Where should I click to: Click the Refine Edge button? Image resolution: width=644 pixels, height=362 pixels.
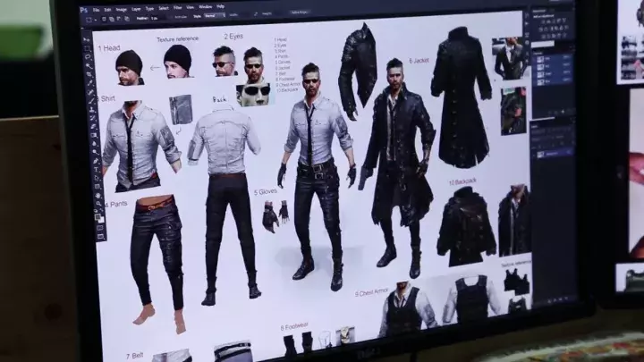pyautogui.click(x=301, y=13)
